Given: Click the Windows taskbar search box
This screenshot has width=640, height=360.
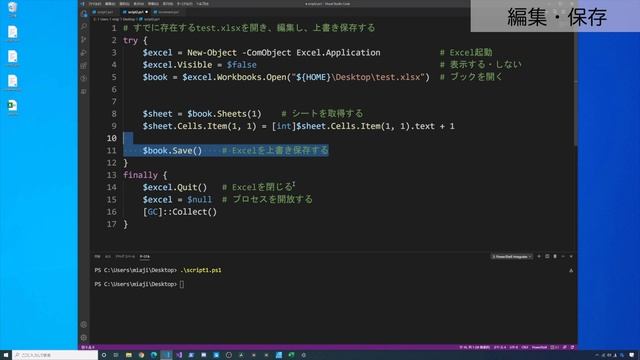Looking at the screenshot, I should point(55,355).
